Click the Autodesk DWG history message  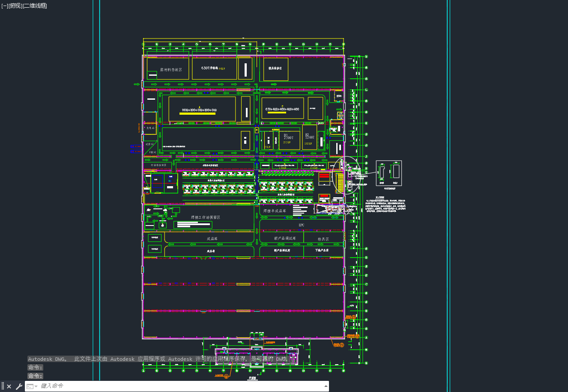[x=158, y=359]
